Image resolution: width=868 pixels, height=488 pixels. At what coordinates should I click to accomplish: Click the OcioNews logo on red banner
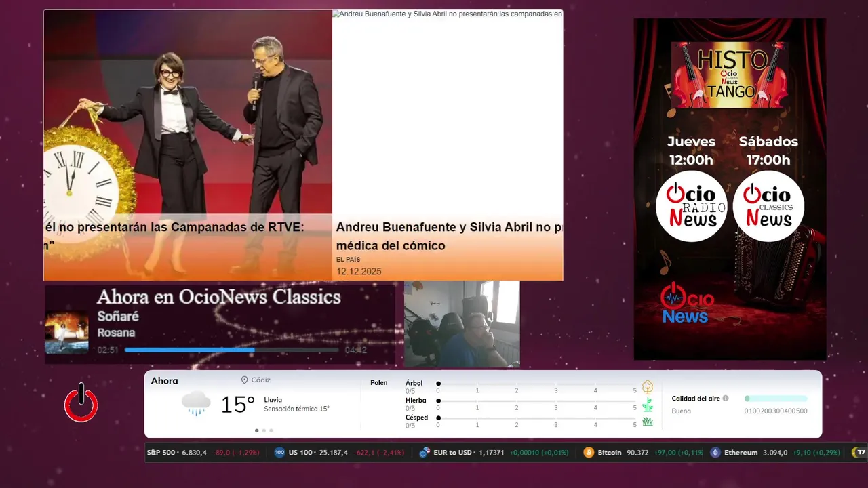[x=687, y=303]
